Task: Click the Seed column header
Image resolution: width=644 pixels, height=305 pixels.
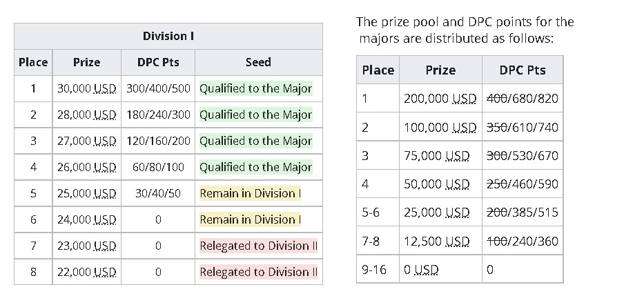Action: coord(259,62)
